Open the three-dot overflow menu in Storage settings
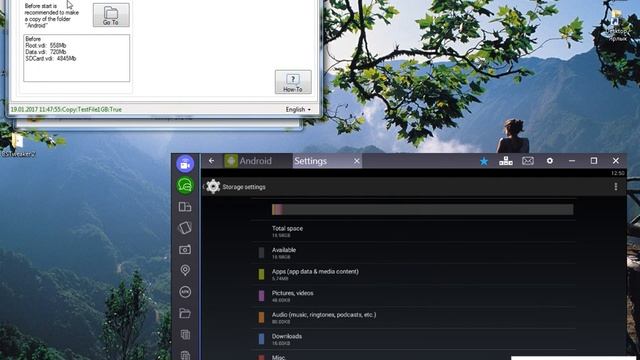Screen dimensions: 640x360 (x=616, y=187)
